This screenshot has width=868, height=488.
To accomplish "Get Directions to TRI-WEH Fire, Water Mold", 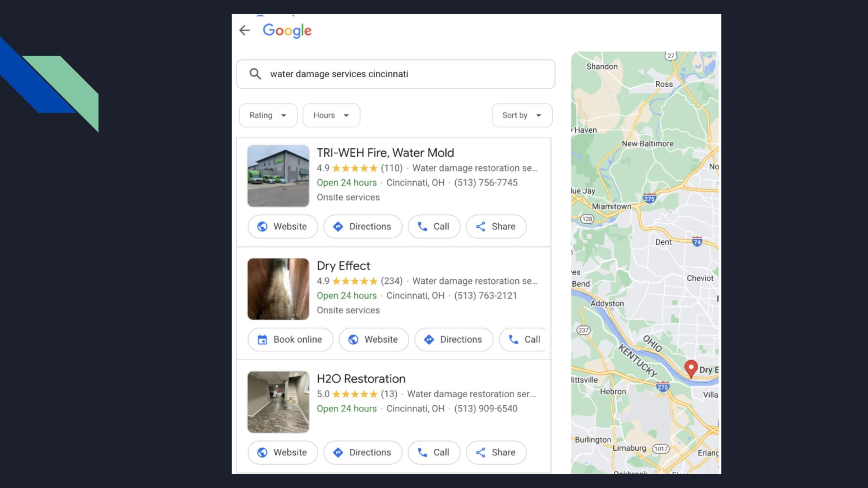I will click(x=362, y=226).
